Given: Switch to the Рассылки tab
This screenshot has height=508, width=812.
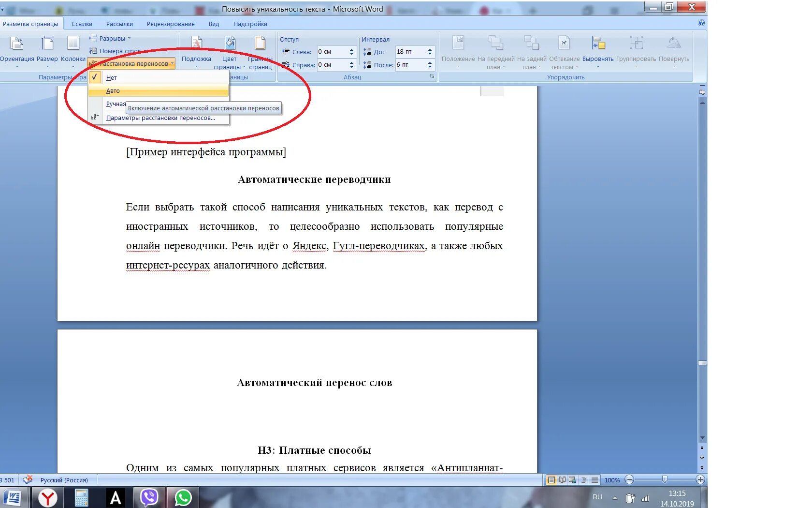Looking at the screenshot, I should click(119, 24).
